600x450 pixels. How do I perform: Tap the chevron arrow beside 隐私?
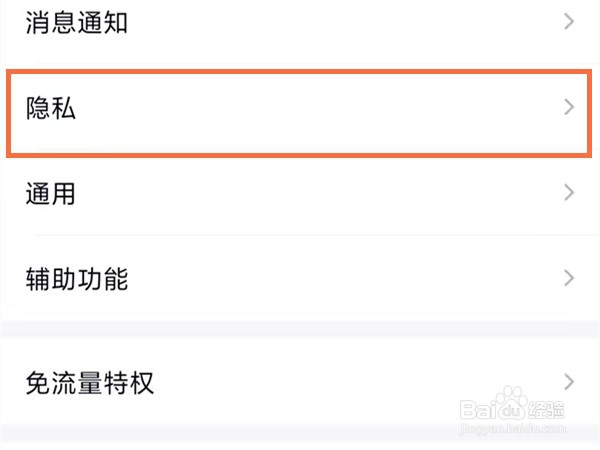coord(569,107)
